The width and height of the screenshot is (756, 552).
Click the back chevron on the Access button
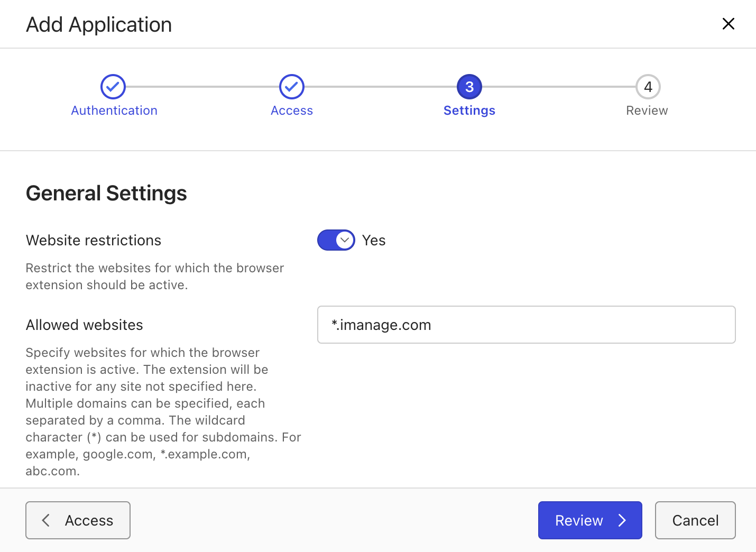pyautogui.click(x=45, y=520)
